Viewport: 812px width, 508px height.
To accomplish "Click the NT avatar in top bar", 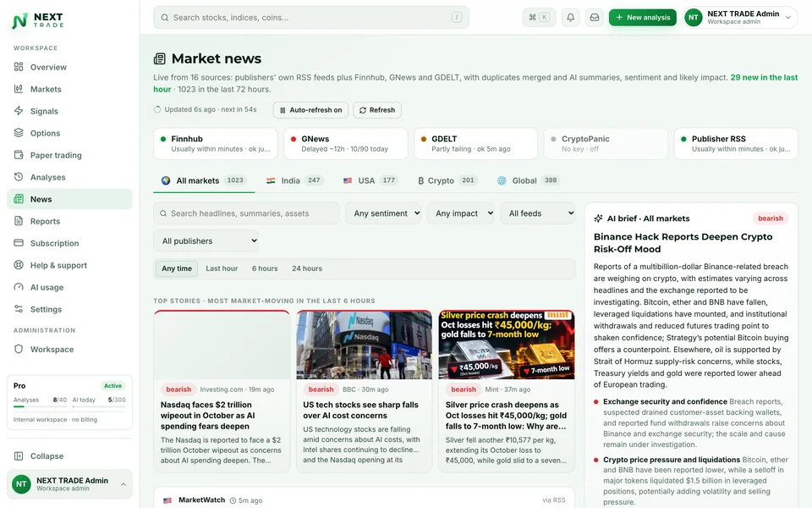I will click(x=693, y=17).
